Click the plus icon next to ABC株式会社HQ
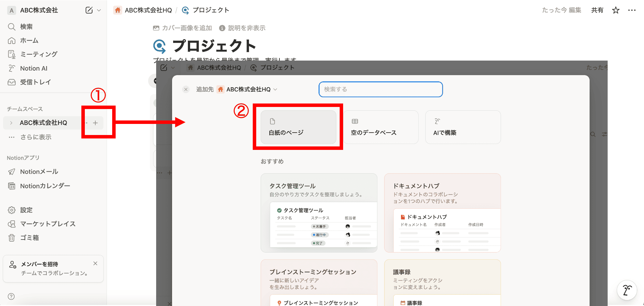The height and width of the screenshot is (306, 644). pyautogui.click(x=96, y=123)
